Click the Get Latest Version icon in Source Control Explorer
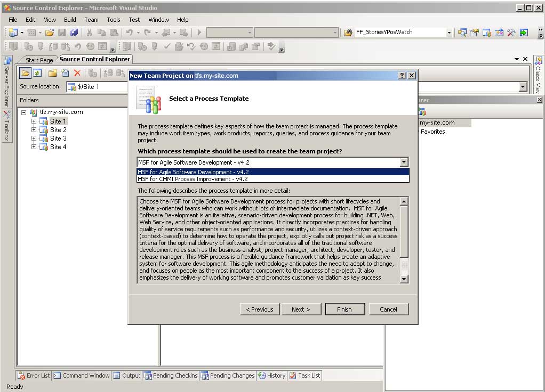 click(92, 73)
